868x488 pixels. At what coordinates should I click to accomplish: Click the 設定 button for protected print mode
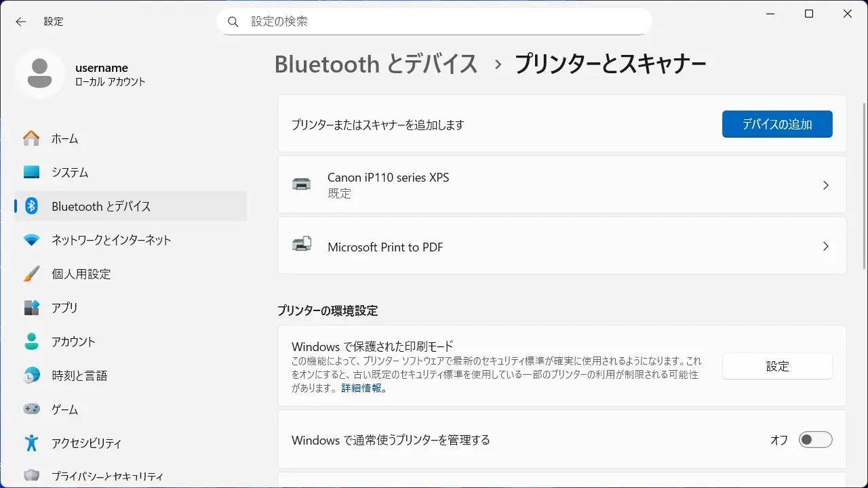pos(777,366)
